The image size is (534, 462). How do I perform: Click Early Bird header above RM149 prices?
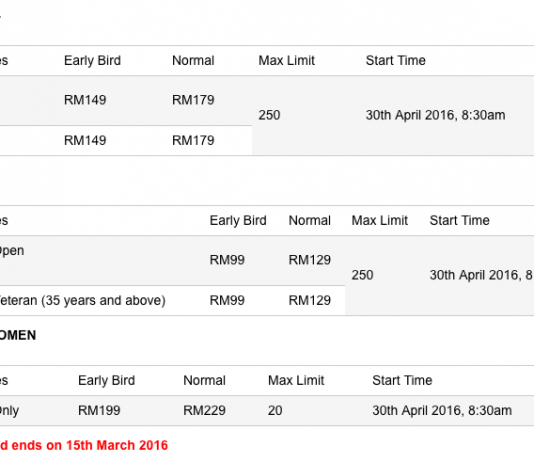[92, 61]
